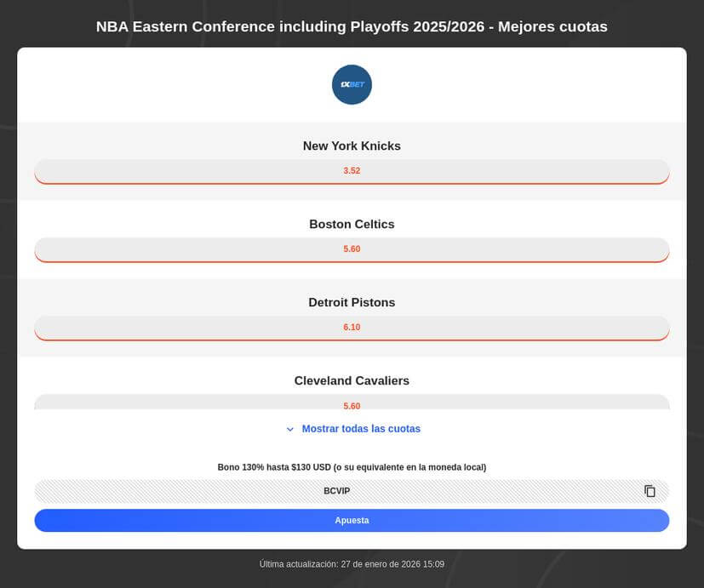This screenshot has height=588, width=704.
Task: Open the NBA Eastern Conference header link
Action: coord(352,26)
